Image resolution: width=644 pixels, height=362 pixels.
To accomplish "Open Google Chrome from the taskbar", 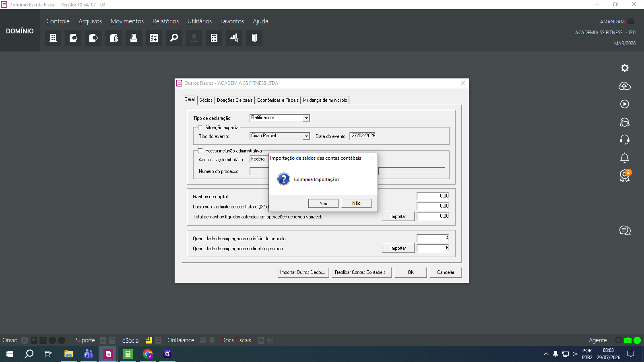I will 148,354.
